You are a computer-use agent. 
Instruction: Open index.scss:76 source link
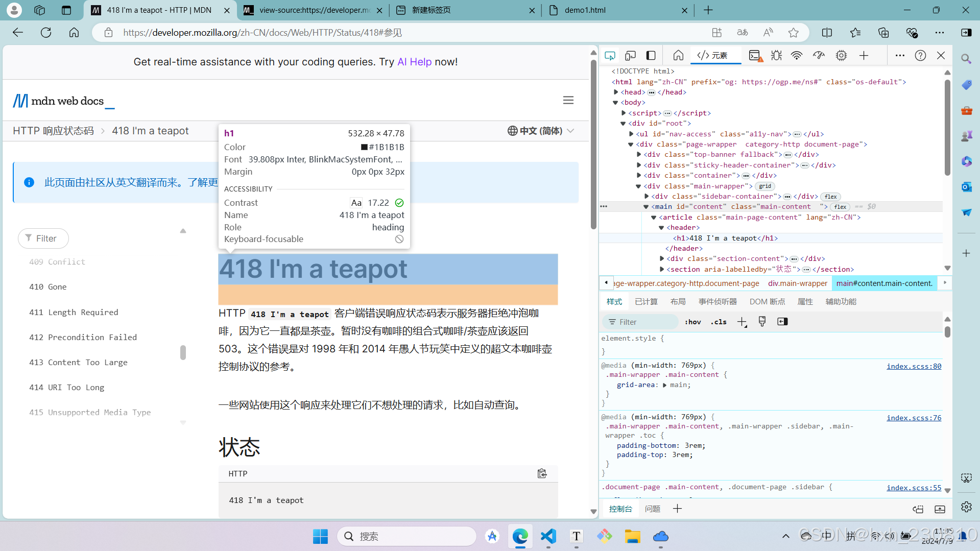pyautogui.click(x=914, y=418)
